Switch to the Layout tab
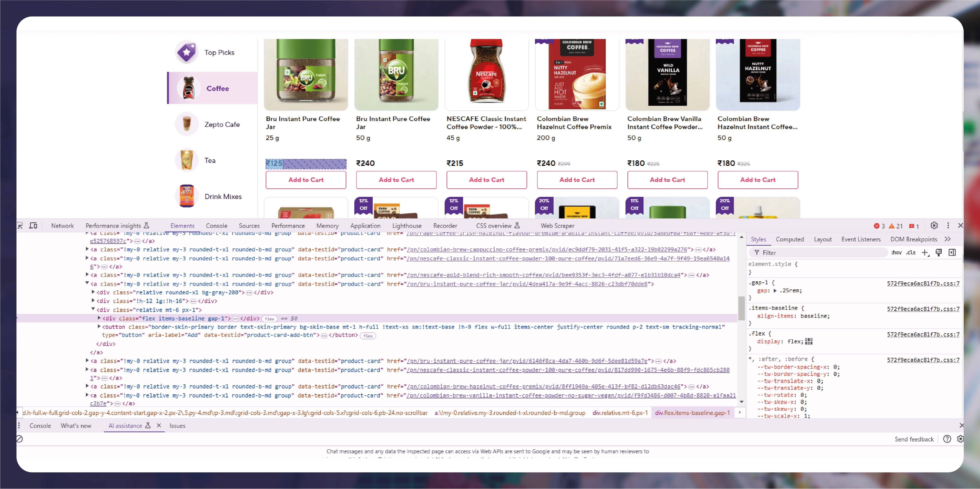980x489 pixels. [x=822, y=239]
